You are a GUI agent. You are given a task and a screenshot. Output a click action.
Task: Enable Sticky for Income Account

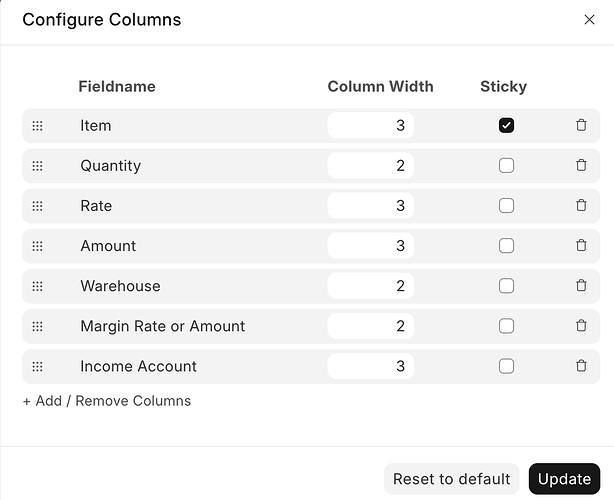click(506, 366)
